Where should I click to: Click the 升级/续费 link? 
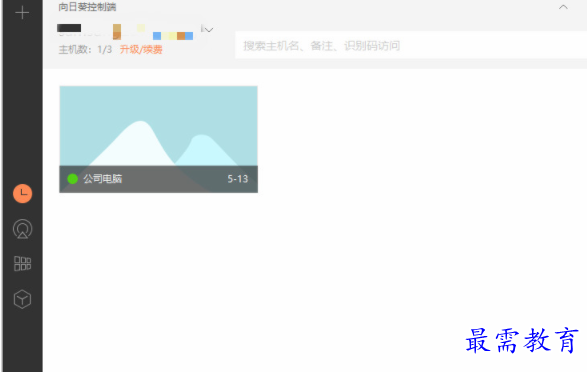141,49
